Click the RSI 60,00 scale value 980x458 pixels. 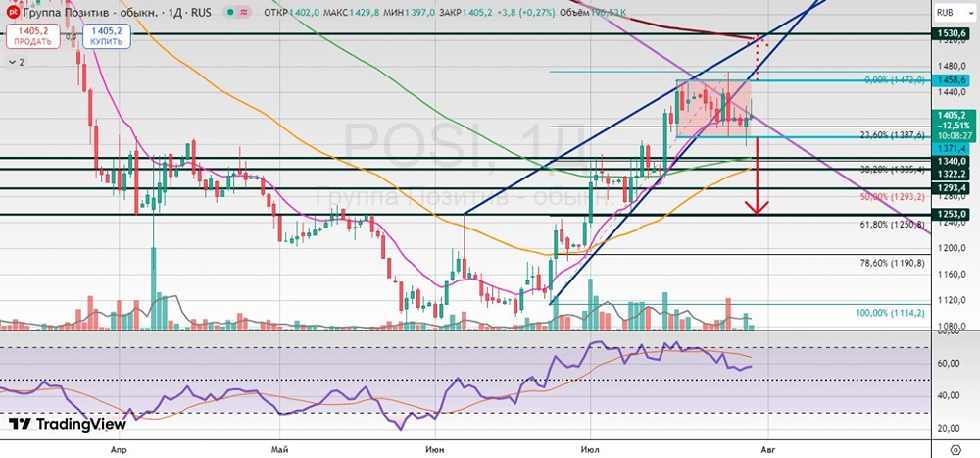pyautogui.click(x=949, y=364)
